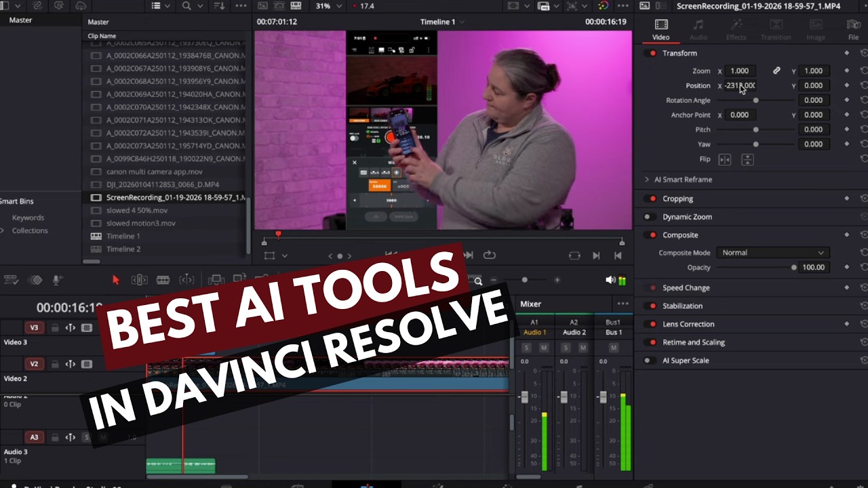This screenshot has width=868, height=488.
Task: Add keyframe for the Transform section
Action: (846, 53)
